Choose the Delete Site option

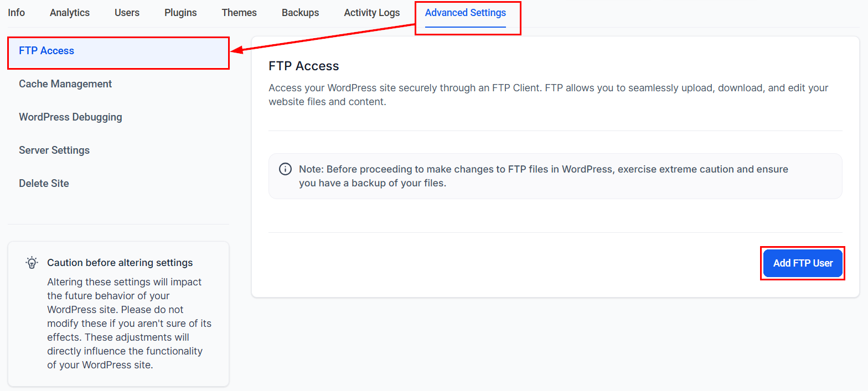(x=44, y=184)
